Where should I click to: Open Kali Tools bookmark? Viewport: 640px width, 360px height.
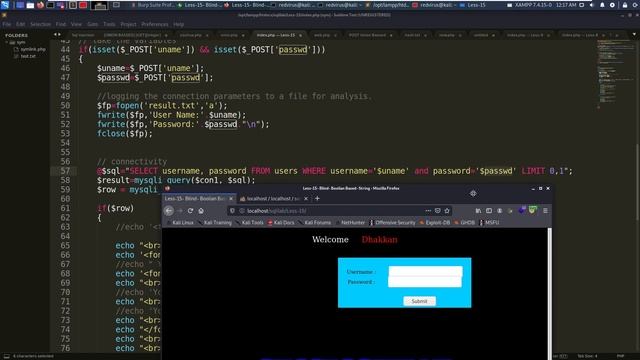point(250,222)
